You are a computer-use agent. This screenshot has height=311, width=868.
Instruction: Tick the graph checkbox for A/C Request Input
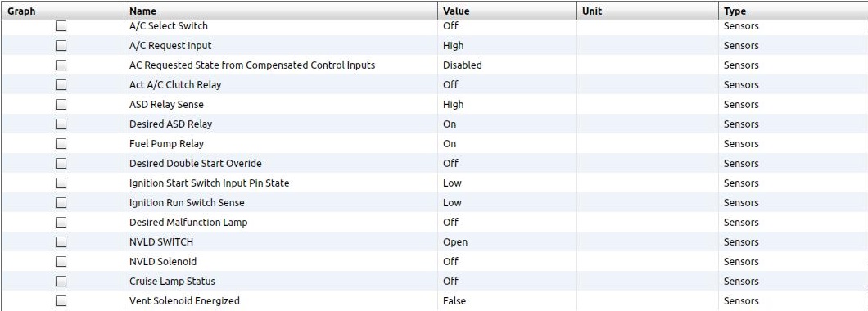[61, 45]
